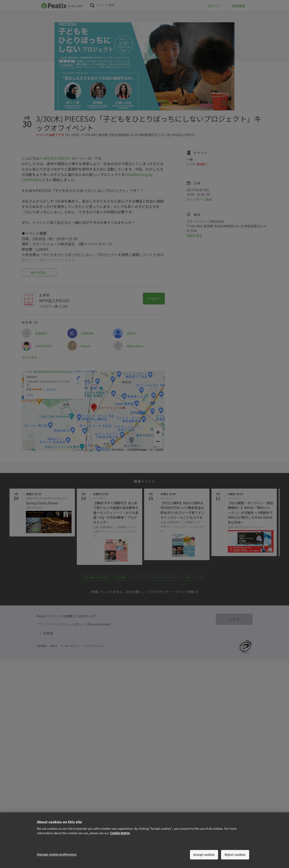Open the ログイン link
The height and width of the screenshot is (868, 289).
tap(214, 6)
